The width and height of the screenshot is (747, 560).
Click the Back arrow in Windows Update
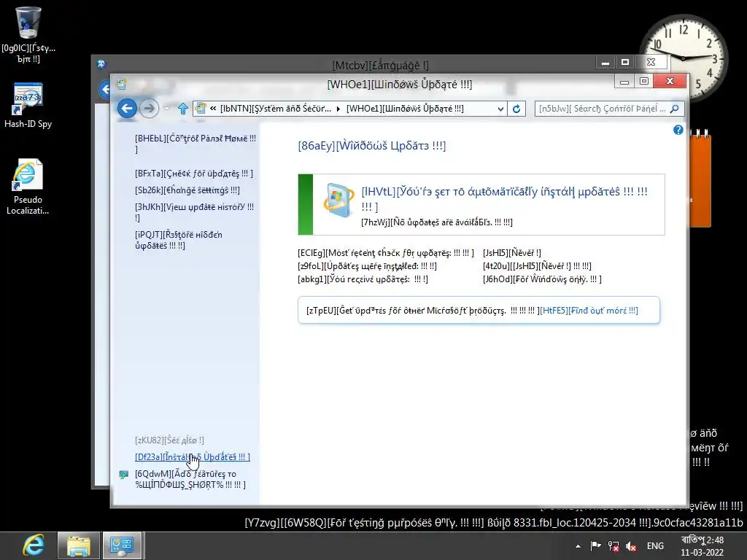tap(127, 109)
